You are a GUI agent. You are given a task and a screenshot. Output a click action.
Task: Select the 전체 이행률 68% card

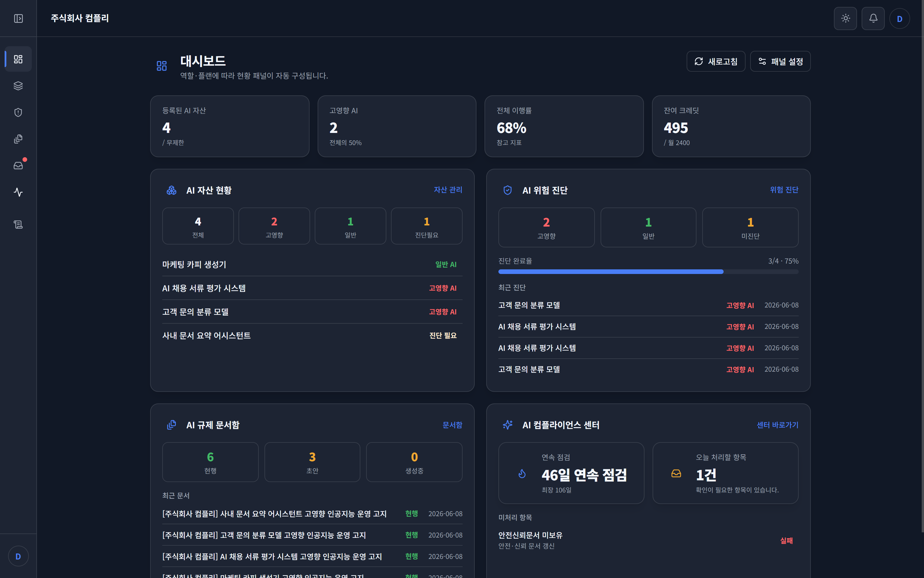(x=564, y=126)
